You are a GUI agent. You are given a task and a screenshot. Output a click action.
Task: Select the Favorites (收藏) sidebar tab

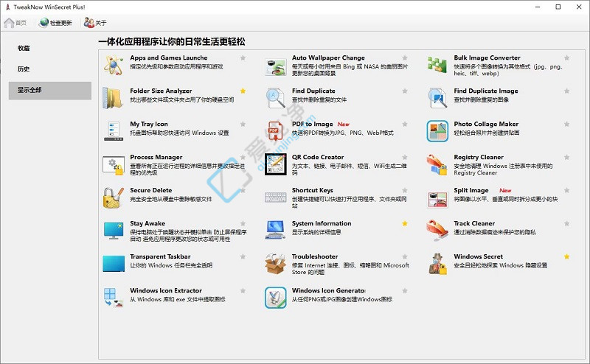tap(50, 48)
